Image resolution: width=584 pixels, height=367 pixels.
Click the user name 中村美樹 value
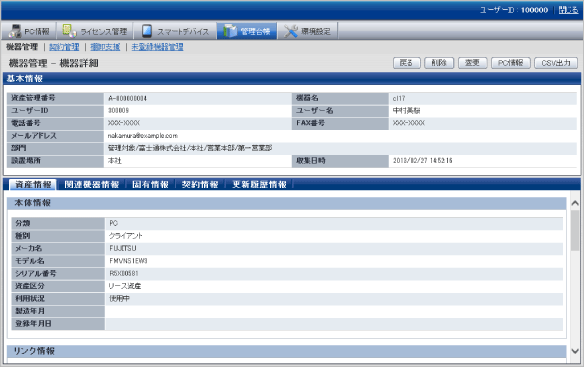pos(406,111)
